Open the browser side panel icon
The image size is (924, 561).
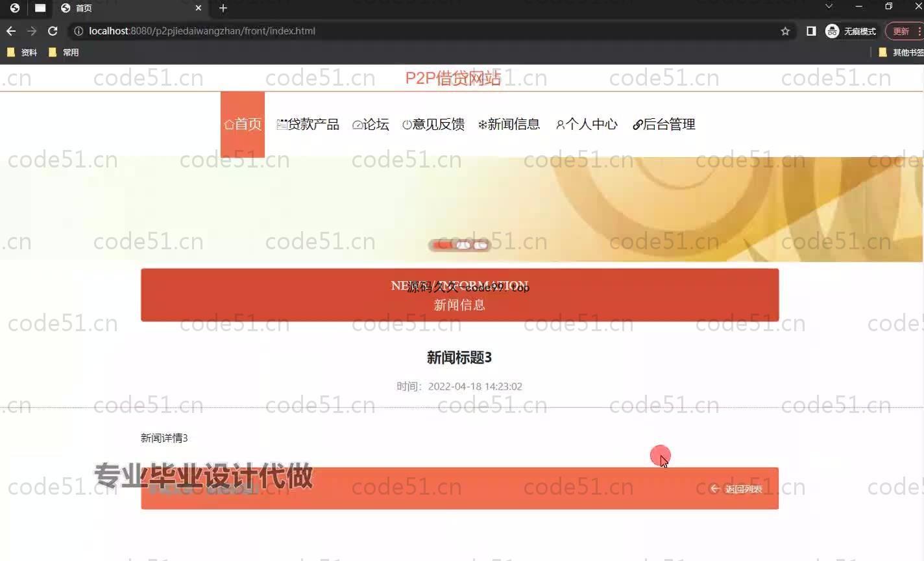click(811, 31)
